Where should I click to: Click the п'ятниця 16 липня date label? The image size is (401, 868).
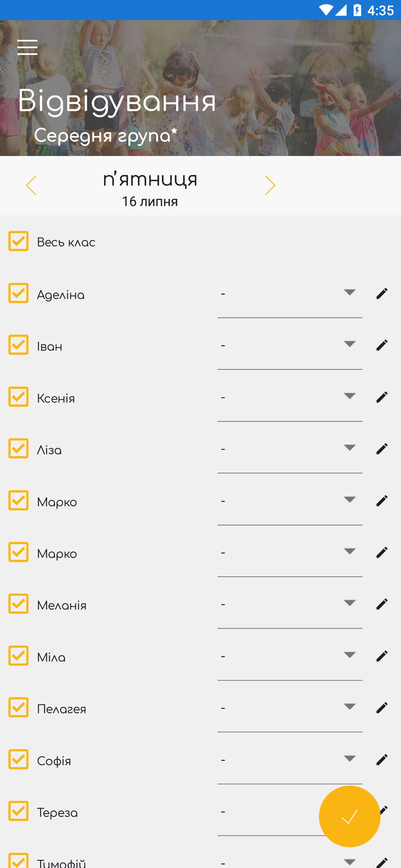(150, 188)
